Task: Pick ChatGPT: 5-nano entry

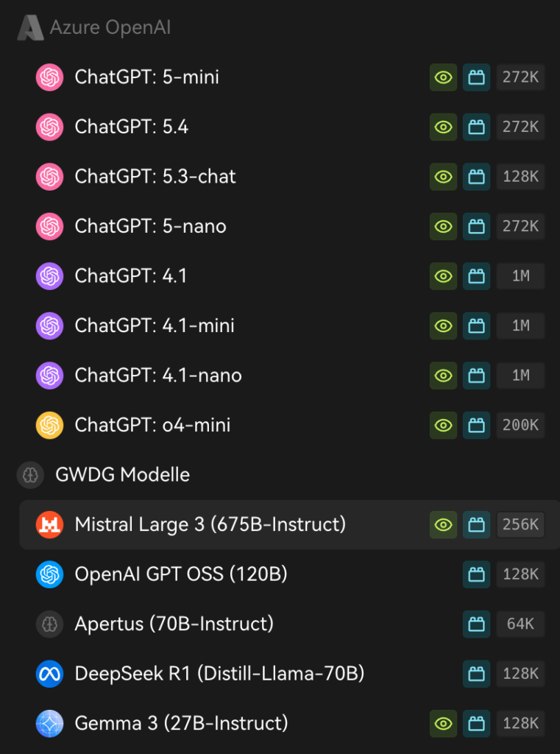Action: pyautogui.click(x=150, y=226)
